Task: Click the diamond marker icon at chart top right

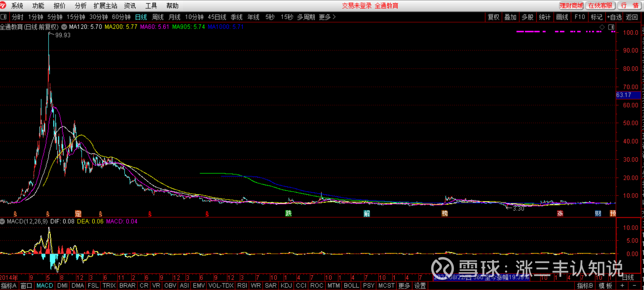Action: coord(602,27)
